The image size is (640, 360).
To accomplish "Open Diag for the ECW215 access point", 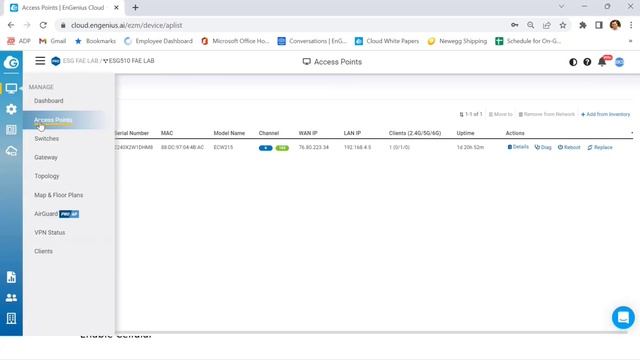I will (543, 147).
